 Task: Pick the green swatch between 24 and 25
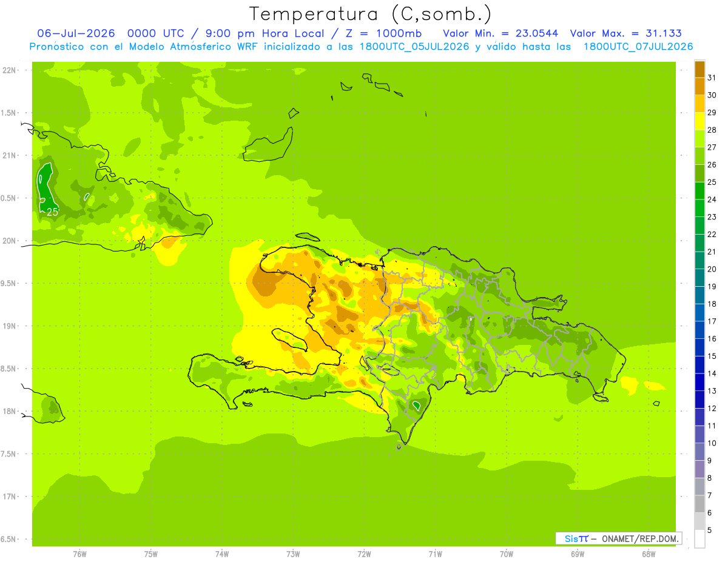coord(699,191)
